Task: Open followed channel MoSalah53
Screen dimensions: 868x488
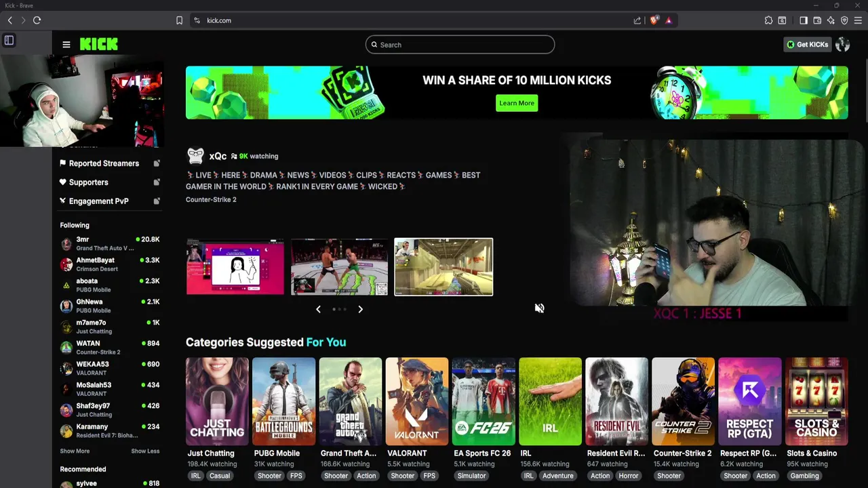Action: (x=109, y=389)
